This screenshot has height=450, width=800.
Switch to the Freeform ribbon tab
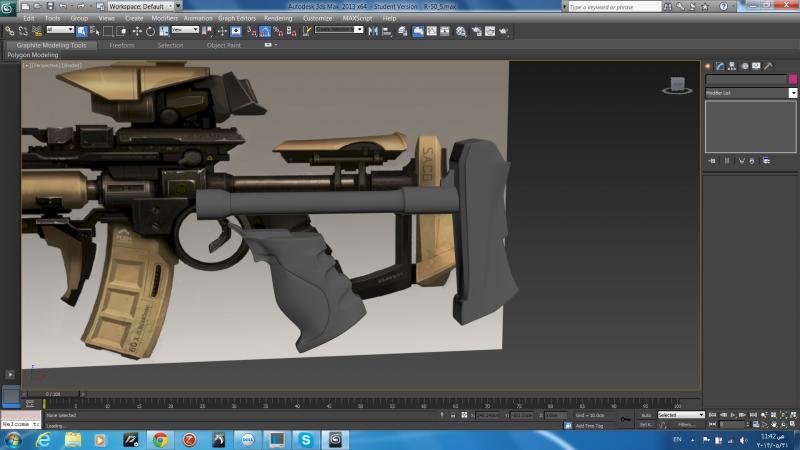coord(122,45)
